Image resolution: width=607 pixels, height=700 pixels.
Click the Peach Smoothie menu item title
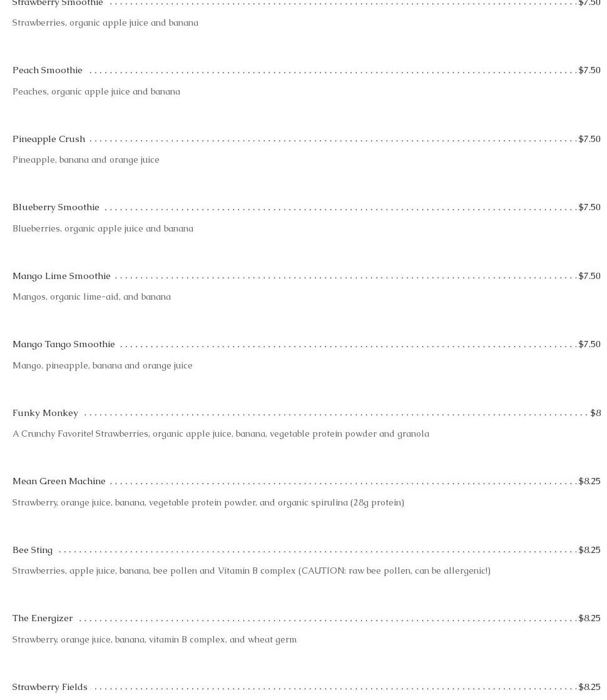point(48,70)
